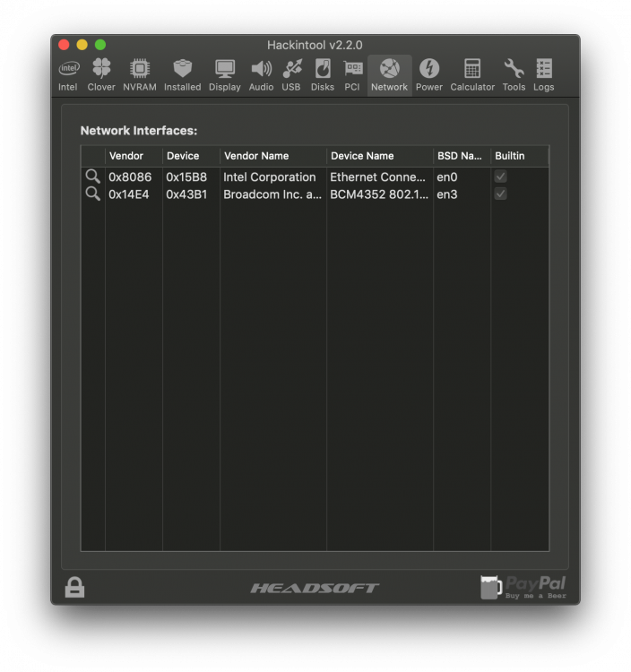Click the Ethernet Conne... device name cell
Image resolution: width=631 pixels, height=672 pixels.
[377, 177]
